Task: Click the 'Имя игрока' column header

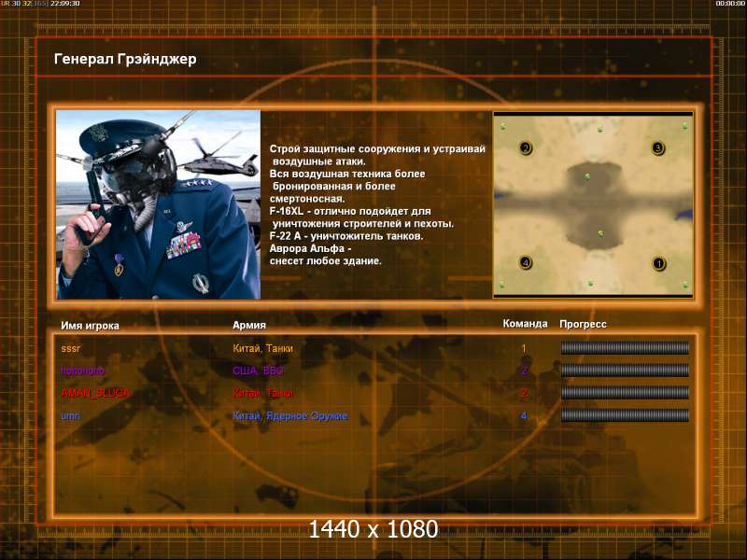Action: [90, 326]
